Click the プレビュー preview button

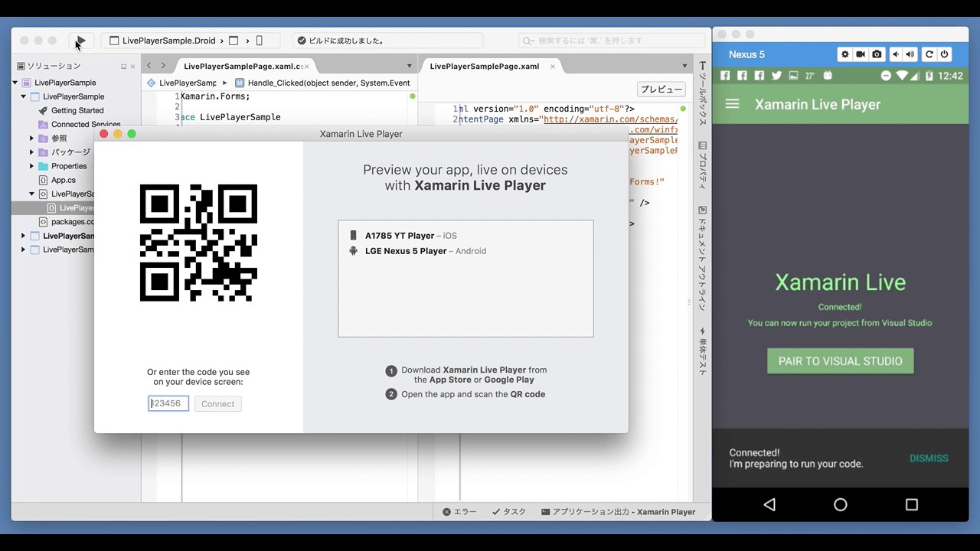pos(661,90)
